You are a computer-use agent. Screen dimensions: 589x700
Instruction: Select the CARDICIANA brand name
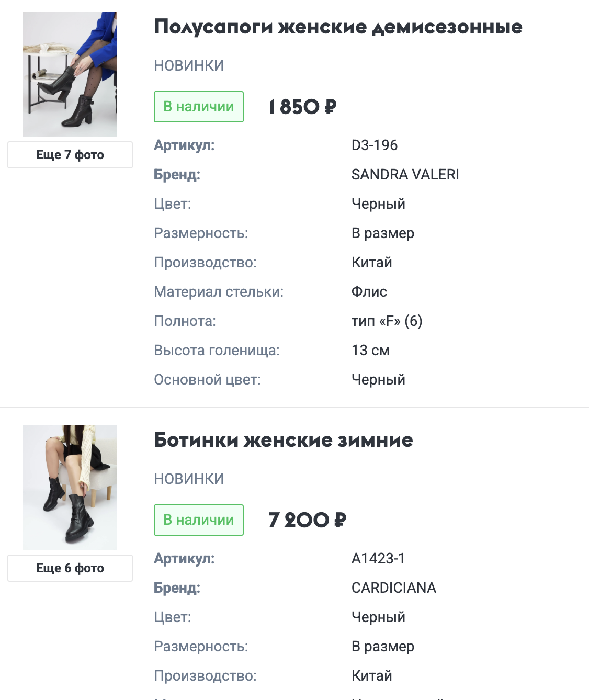393,588
